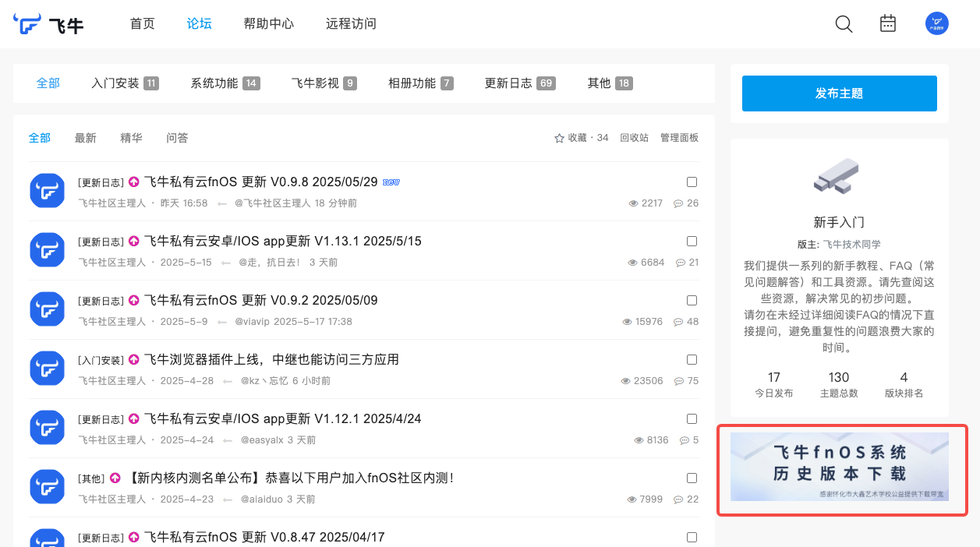This screenshot has height=547, width=980.
Task: Select the 最新 sort tab
Action: click(86, 138)
